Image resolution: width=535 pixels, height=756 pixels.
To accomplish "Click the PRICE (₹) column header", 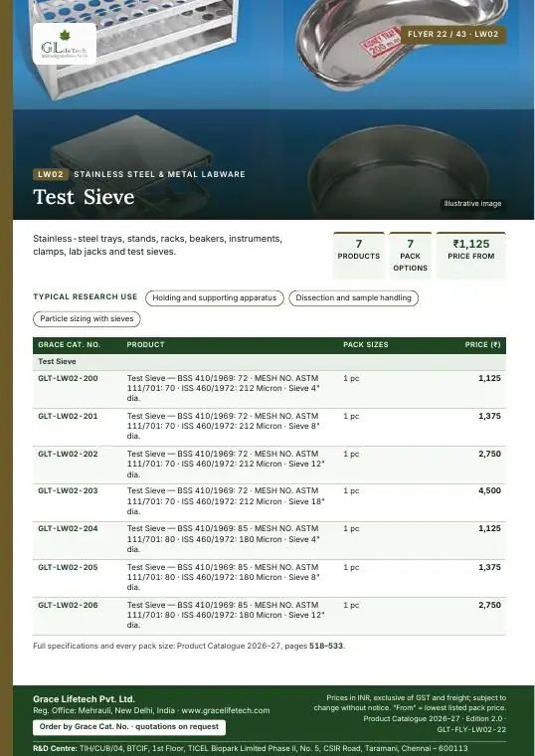I will [x=482, y=345].
